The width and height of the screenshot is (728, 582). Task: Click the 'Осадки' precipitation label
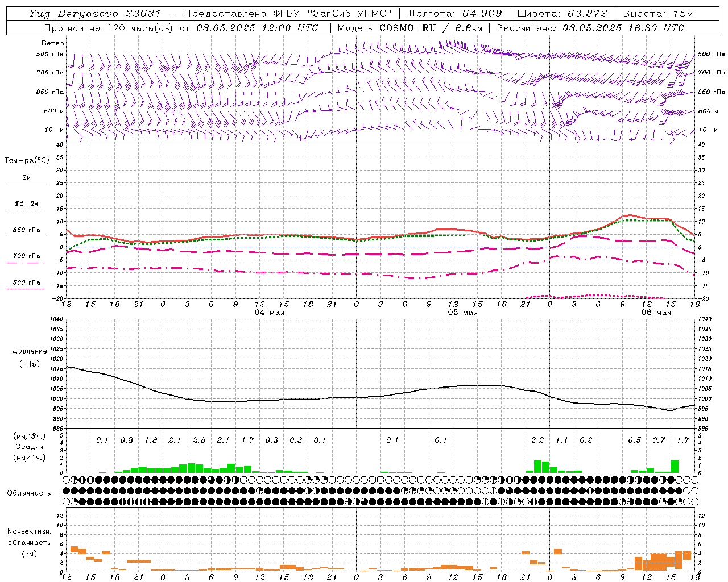[30, 447]
